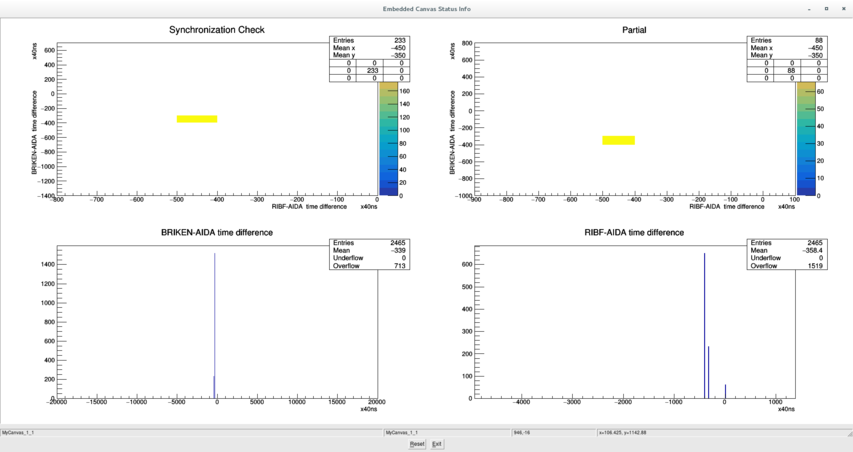Select the Synchronization Check statistics box
This screenshot has height=452, width=853.
tap(369, 59)
